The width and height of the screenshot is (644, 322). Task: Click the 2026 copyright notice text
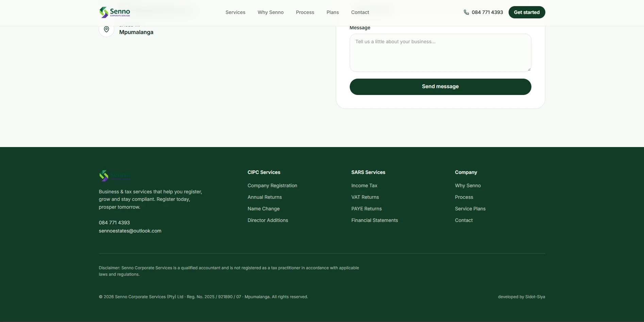click(x=203, y=297)
